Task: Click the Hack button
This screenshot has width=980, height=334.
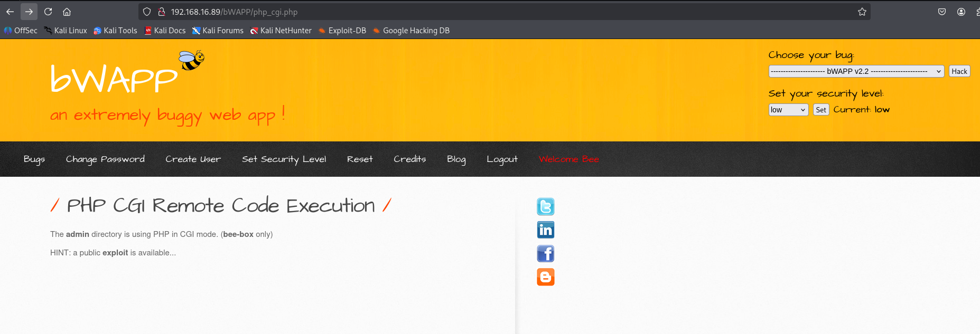Action: pyautogui.click(x=959, y=71)
